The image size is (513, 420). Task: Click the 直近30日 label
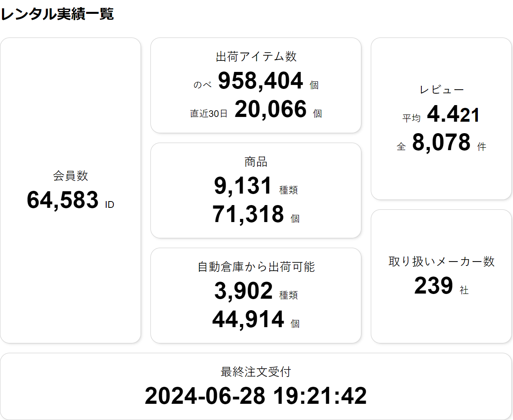(209, 114)
